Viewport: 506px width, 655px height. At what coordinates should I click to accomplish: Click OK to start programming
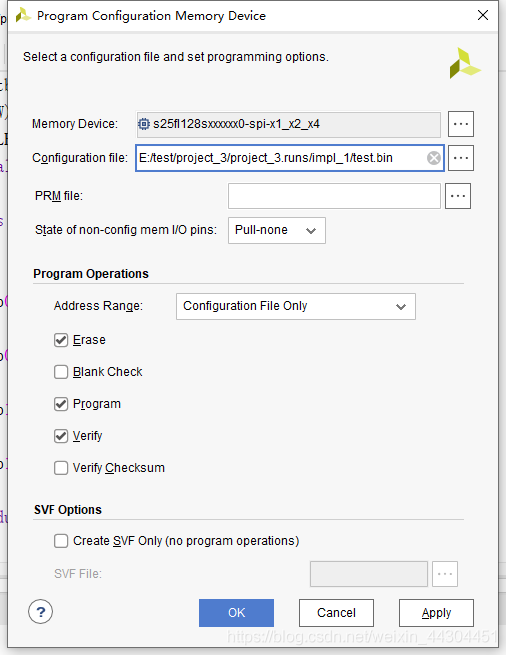tap(236, 613)
